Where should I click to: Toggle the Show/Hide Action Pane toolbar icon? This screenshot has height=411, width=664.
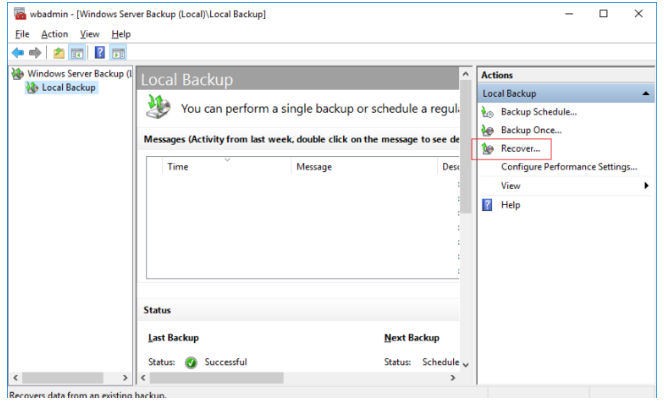pos(118,53)
